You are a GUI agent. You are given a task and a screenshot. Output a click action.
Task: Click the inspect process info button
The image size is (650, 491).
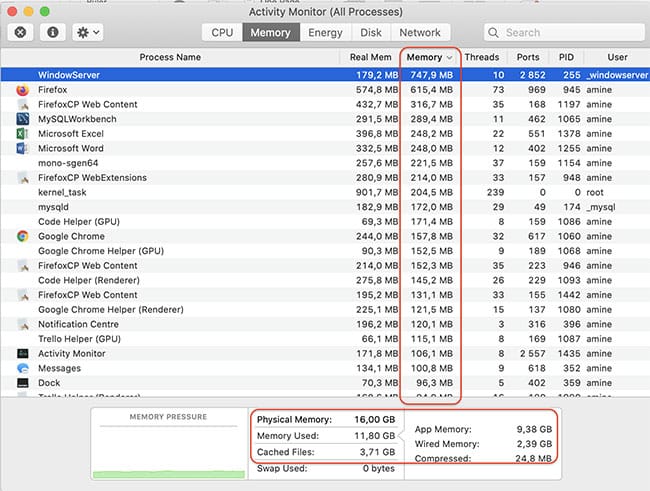[x=50, y=32]
